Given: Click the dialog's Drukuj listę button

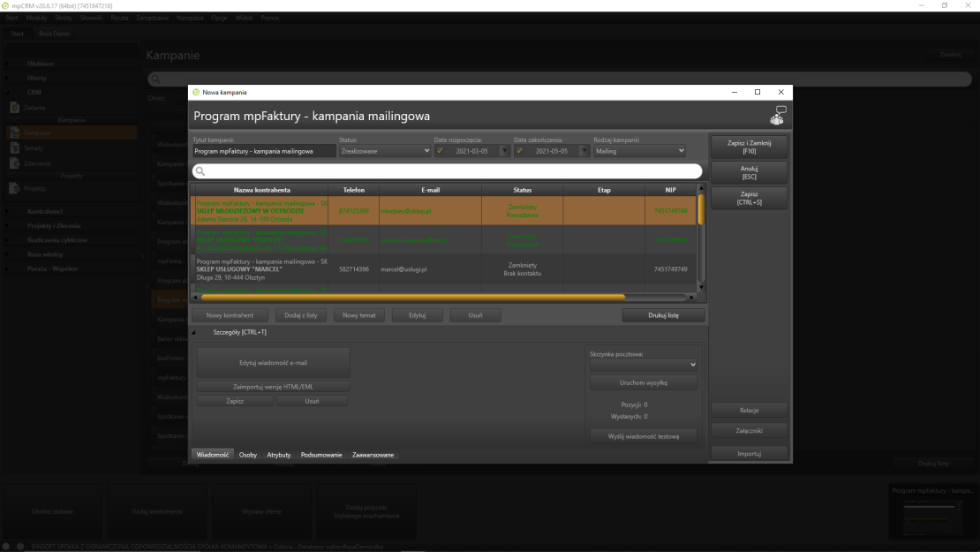Looking at the screenshot, I should [663, 315].
